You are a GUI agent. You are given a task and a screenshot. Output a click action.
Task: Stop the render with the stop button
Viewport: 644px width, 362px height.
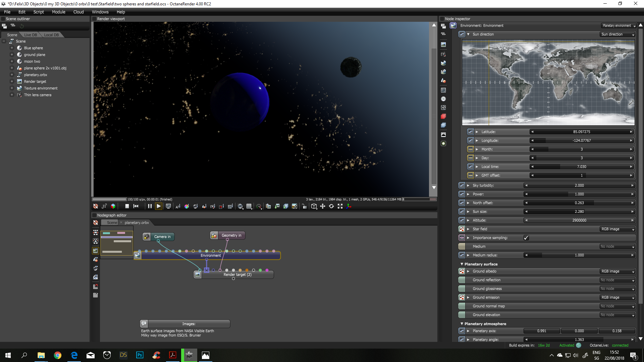click(127, 206)
